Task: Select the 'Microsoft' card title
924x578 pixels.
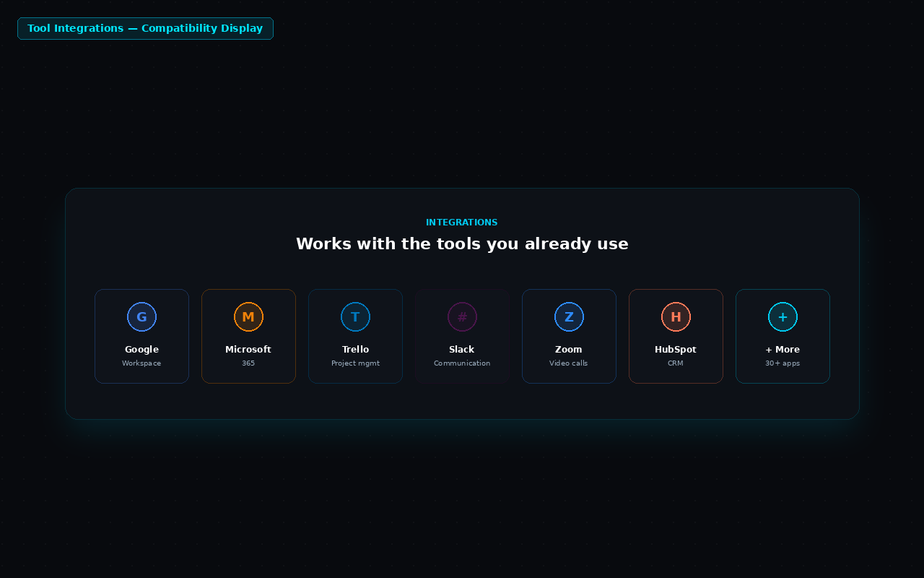Action: (248, 350)
